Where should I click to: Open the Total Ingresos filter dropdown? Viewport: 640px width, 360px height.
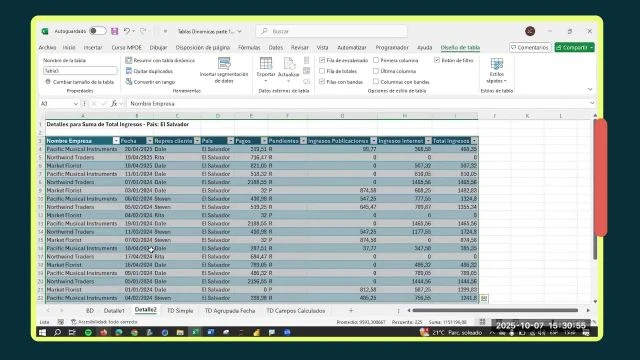coord(474,141)
